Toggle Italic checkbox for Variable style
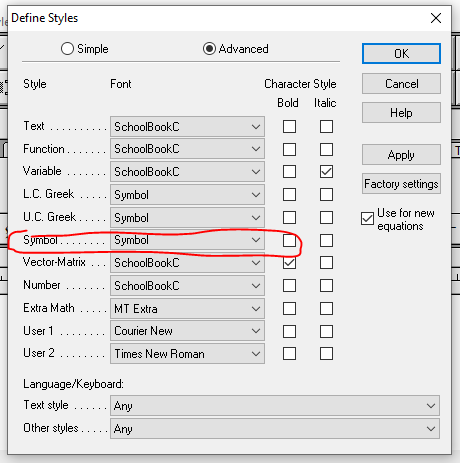Image resolution: width=460 pixels, height=463 pixels. tap(326, 172)
